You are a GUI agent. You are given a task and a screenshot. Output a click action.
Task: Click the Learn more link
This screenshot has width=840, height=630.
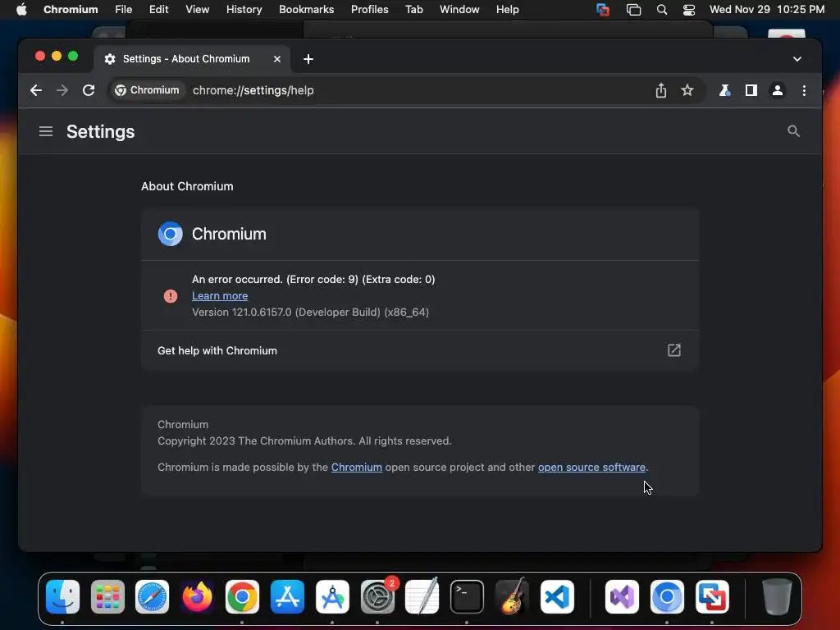click(220, 295)
